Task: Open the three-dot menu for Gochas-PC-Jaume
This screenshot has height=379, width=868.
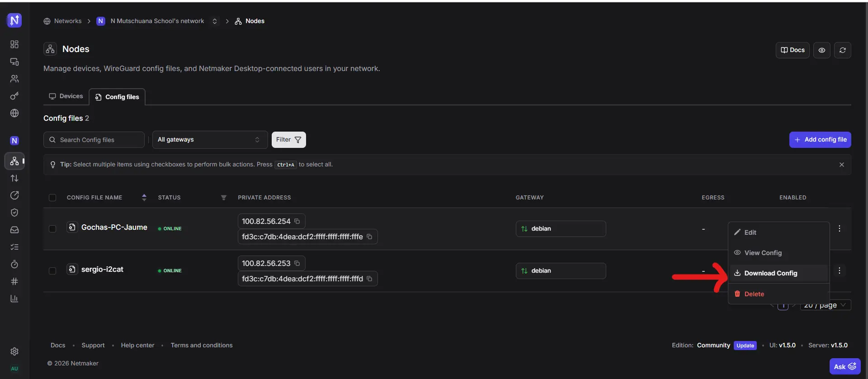Action: pos(840,228)
